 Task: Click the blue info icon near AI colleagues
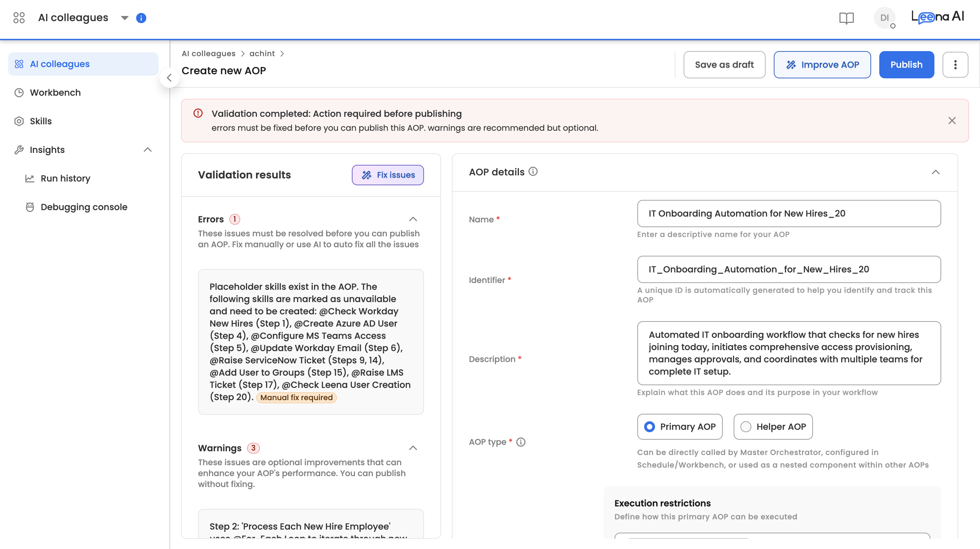pos(141,18)
